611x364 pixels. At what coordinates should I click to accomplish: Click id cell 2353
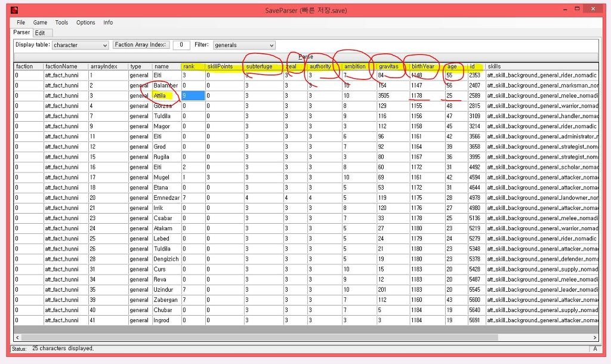tap(476, 75)
